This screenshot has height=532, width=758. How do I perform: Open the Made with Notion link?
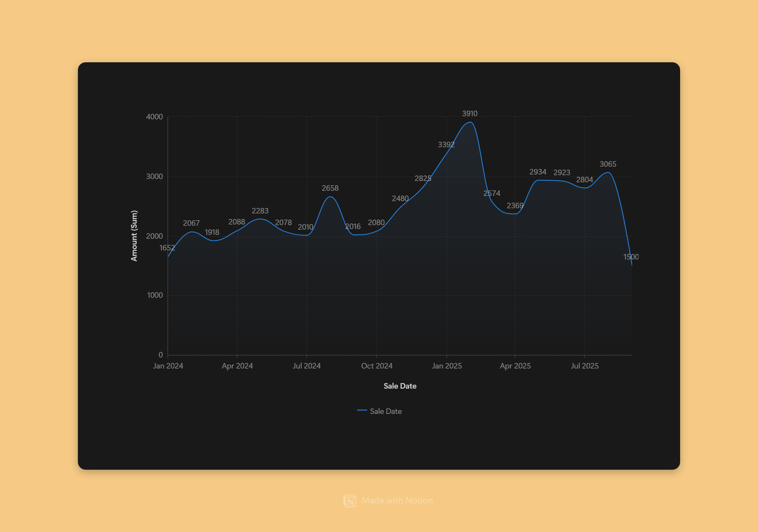(x=397, y=500)
